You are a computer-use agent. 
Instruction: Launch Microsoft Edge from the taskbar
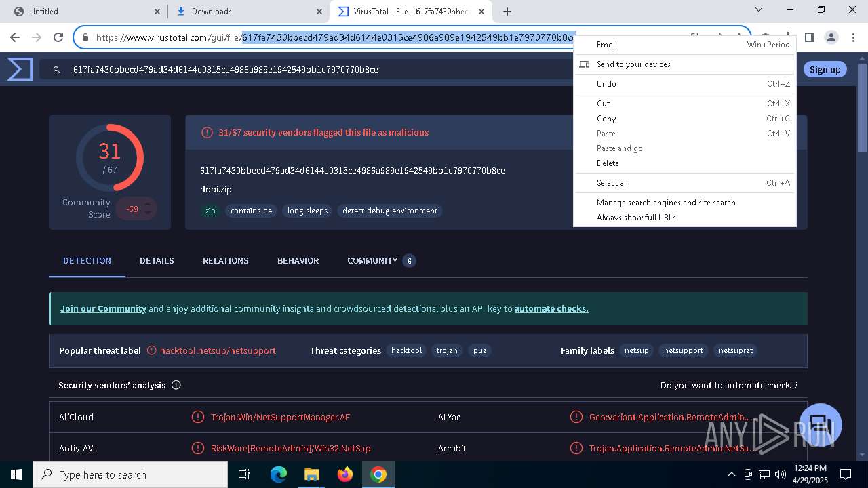point(279,474)
